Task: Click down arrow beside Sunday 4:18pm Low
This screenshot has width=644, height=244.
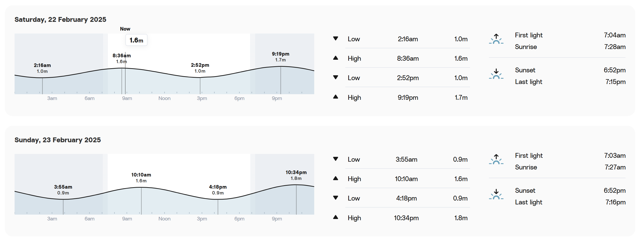Action: click(x=336, y=198)
